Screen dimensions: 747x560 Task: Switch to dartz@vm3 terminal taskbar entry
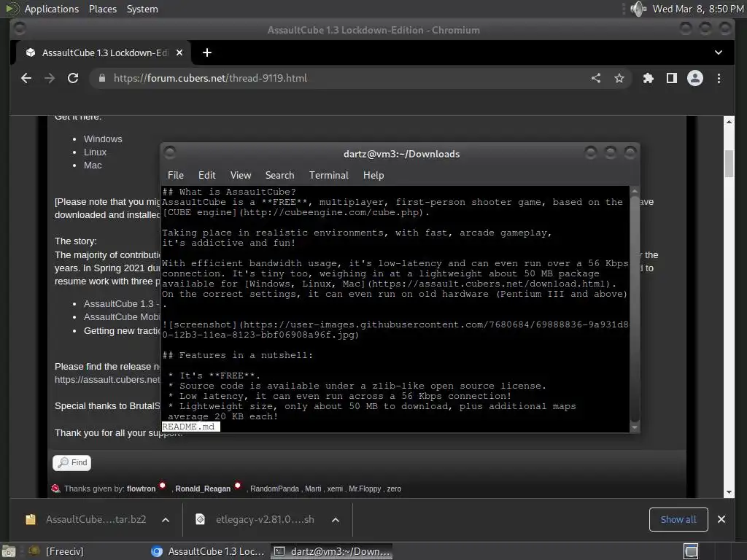pos(332,551)
